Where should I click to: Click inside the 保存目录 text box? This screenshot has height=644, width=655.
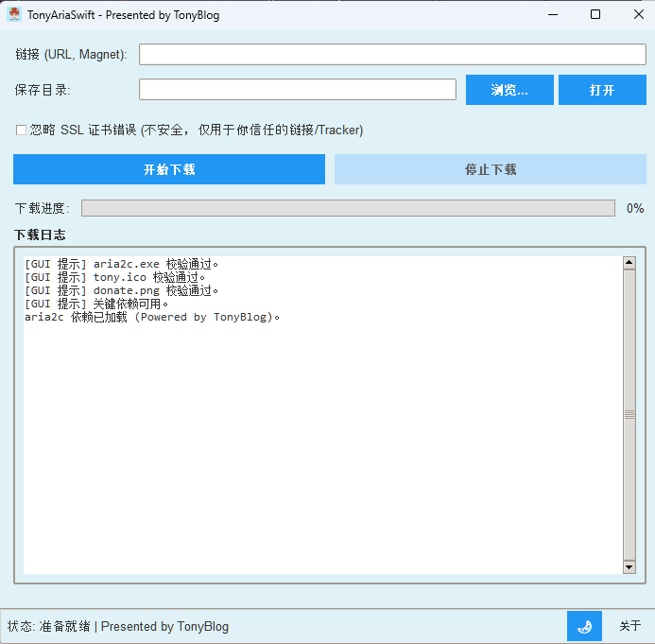tap(298, 90)
